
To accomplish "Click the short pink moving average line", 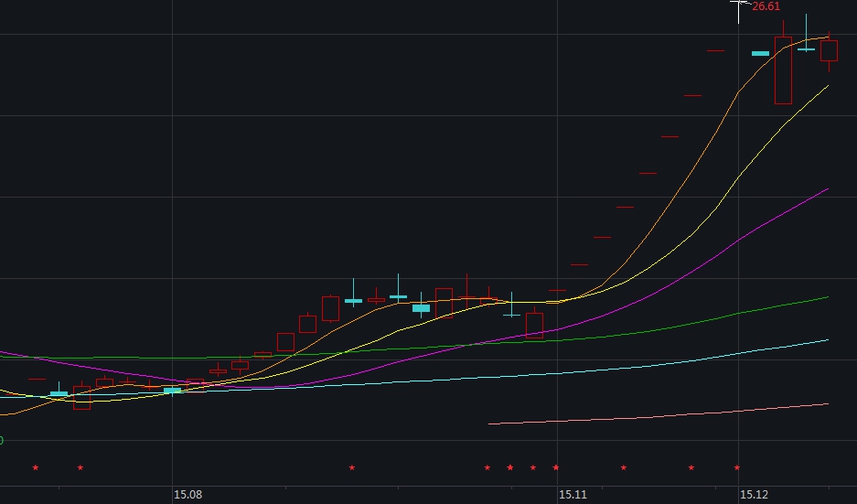I will [659, 415].
